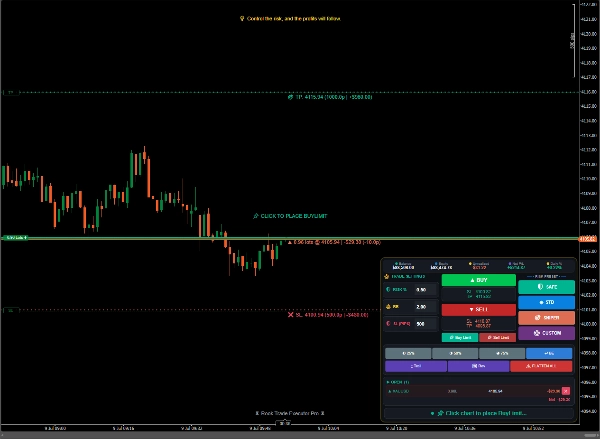Image resolution: width=600 pixels, height=439 pixels.
Task: Click the Daily % value in header
Action: tap(554, 268)
